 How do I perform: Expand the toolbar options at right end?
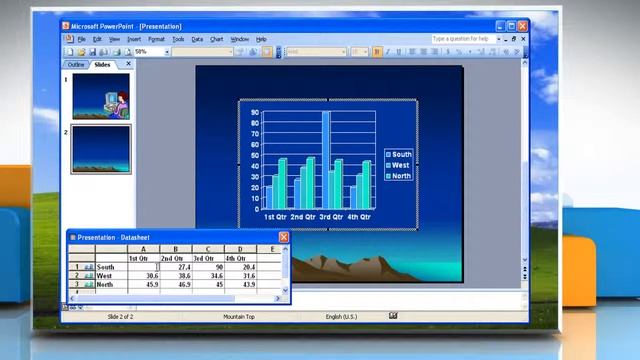(x=525, y=52)
